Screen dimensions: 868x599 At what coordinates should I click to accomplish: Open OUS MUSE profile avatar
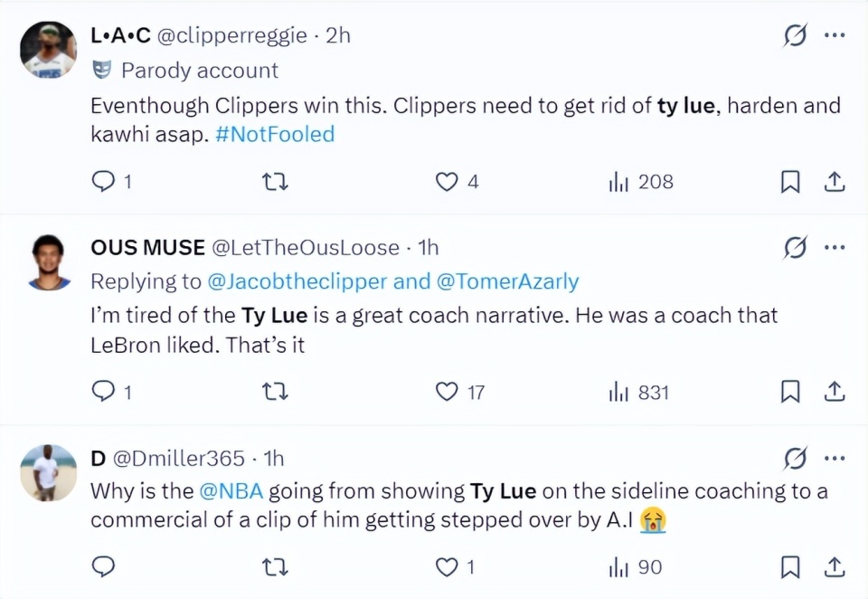[49, 261]
